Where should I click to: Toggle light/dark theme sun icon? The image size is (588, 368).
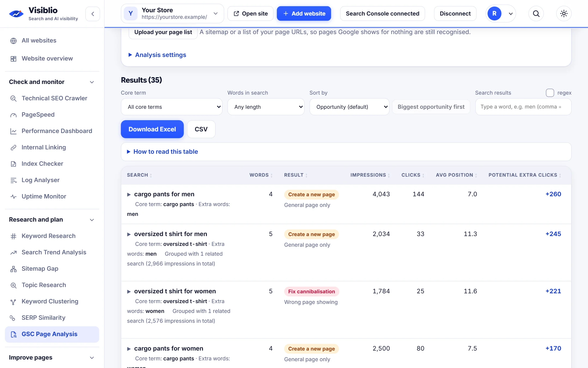(564, 14)
